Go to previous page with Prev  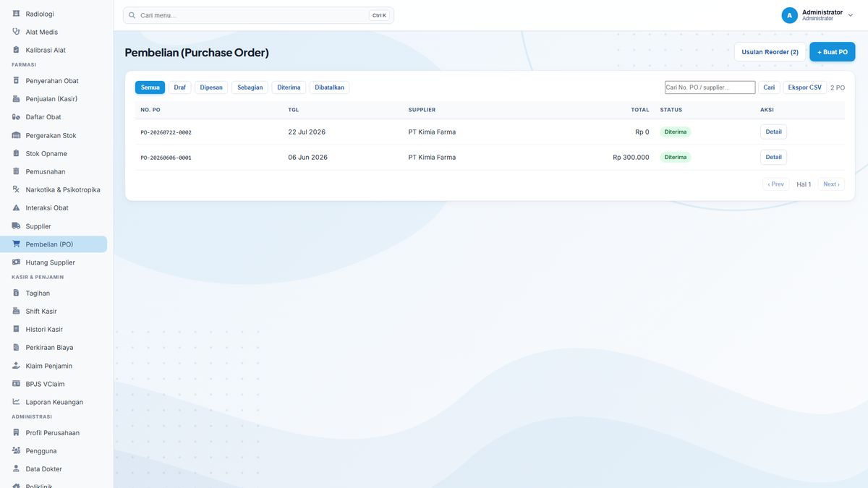[776, 184]
